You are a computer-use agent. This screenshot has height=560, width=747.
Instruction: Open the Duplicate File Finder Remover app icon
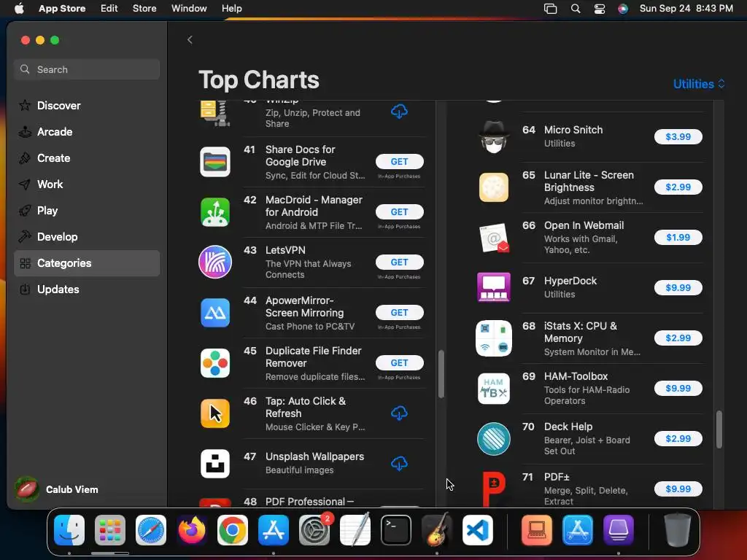pos(215,363)
